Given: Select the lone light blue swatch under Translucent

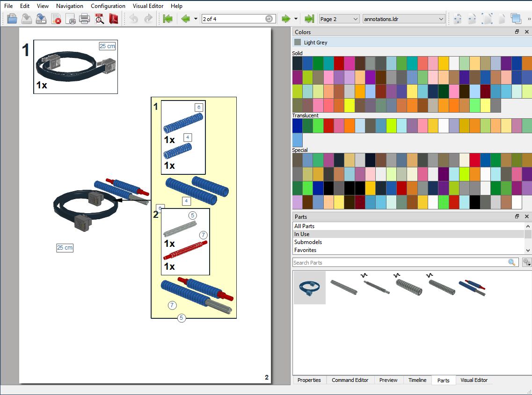Looking at the screenshot, I should click(298, 140).
